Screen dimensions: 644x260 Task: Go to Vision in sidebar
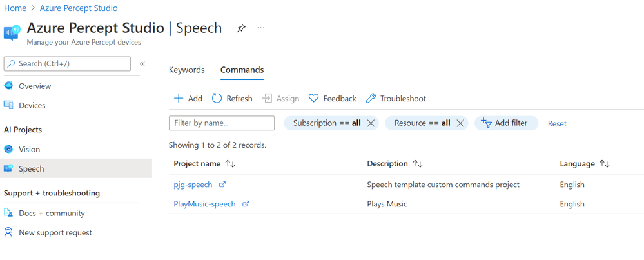tap(29, 150)
